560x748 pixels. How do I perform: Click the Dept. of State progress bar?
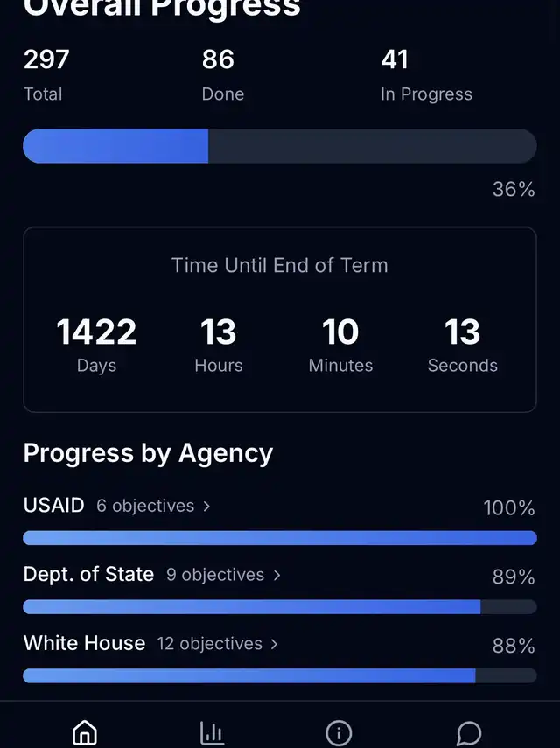click(280, 607)
